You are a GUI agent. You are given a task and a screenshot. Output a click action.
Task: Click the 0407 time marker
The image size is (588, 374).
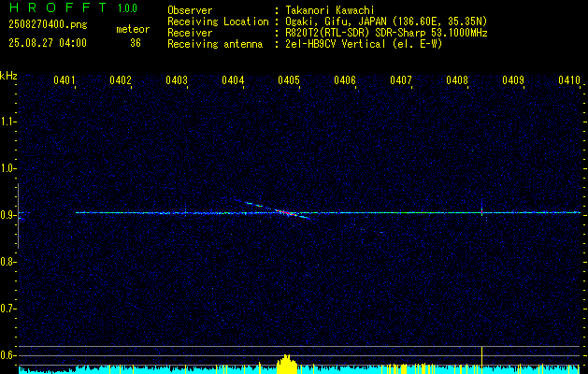(400, 79)
